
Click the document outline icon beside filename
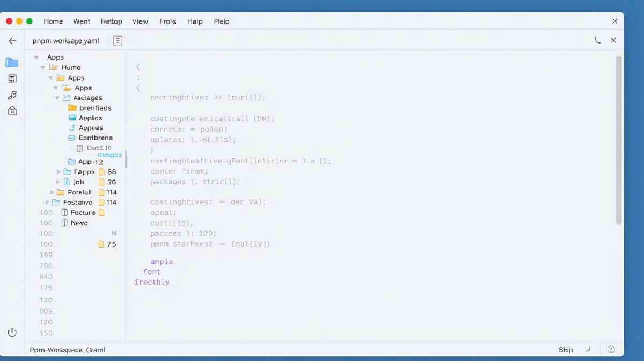coord(118,40)
